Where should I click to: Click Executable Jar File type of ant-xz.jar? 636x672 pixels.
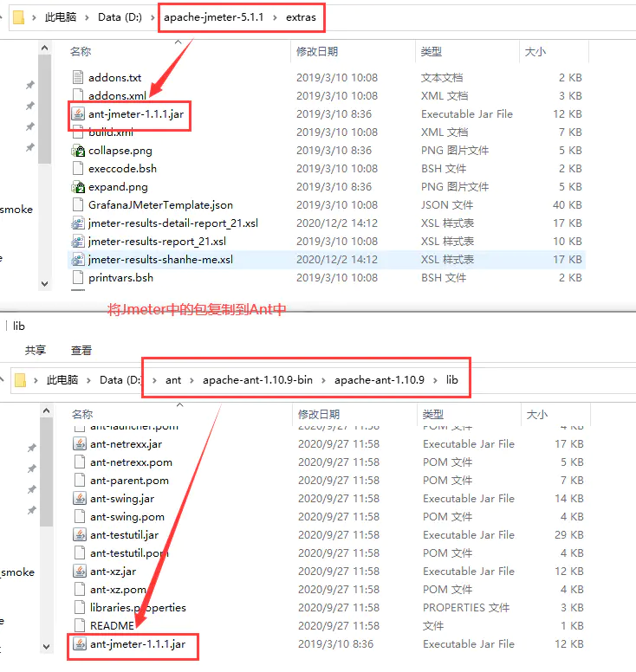point(468,572)
